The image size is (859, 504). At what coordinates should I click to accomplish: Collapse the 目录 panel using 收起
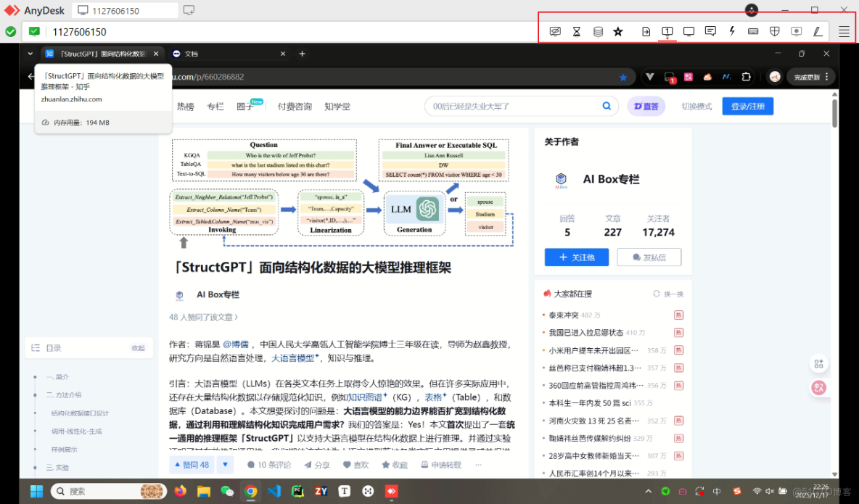coord(138,347)
